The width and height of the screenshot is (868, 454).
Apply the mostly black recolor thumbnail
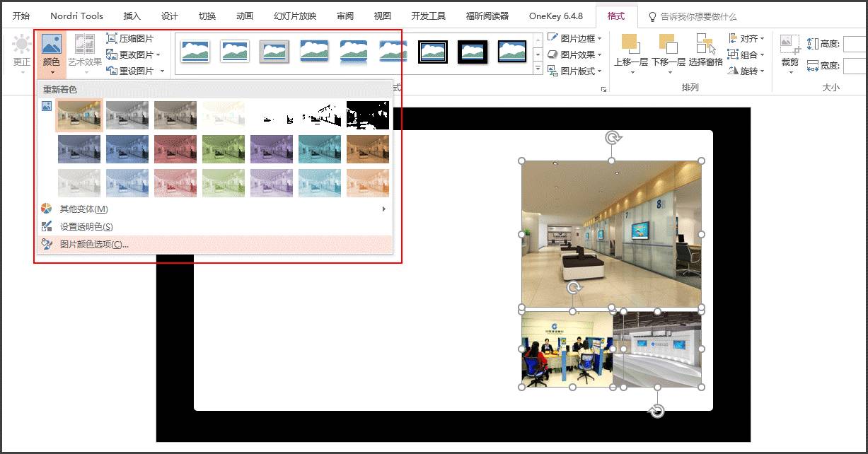(369, 115)
